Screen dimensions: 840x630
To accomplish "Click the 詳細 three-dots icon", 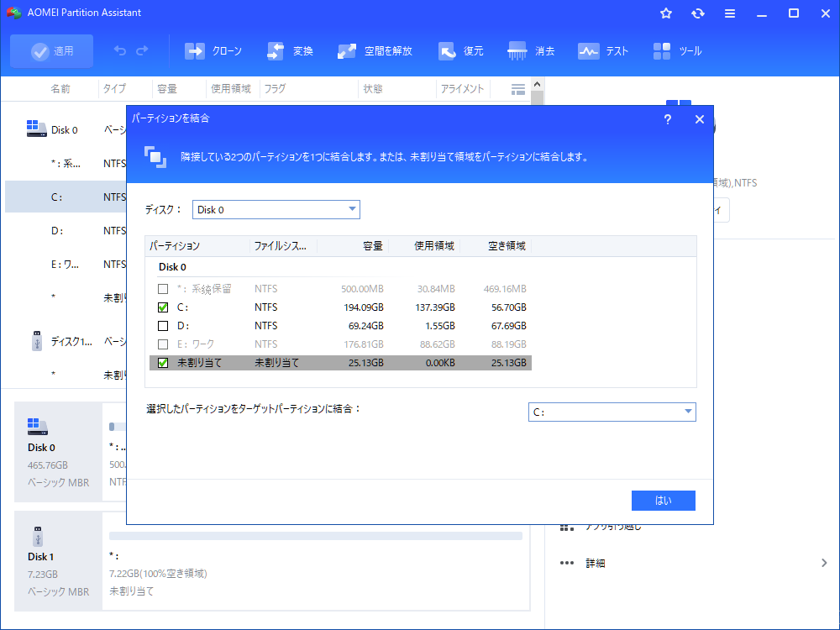I will pos(567,563).
